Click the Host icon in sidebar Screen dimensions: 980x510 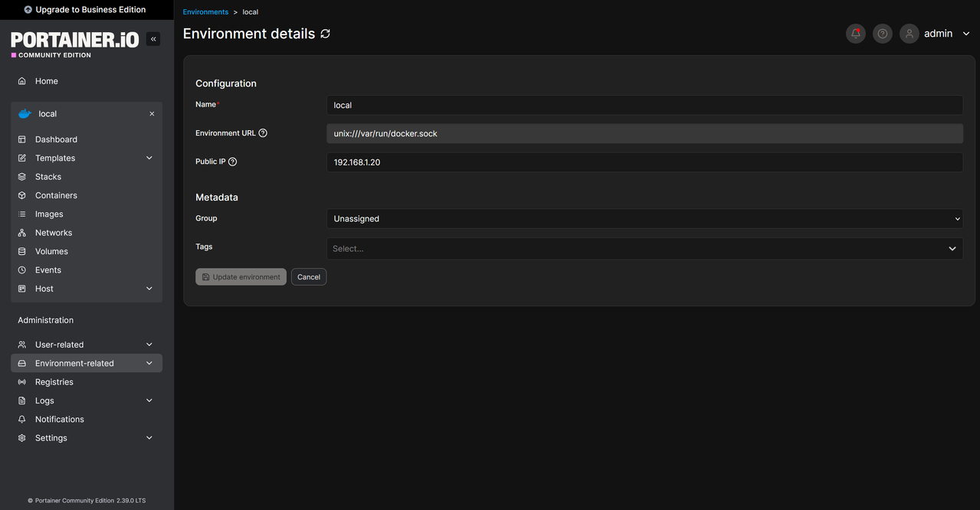click(x=22, y=289)
